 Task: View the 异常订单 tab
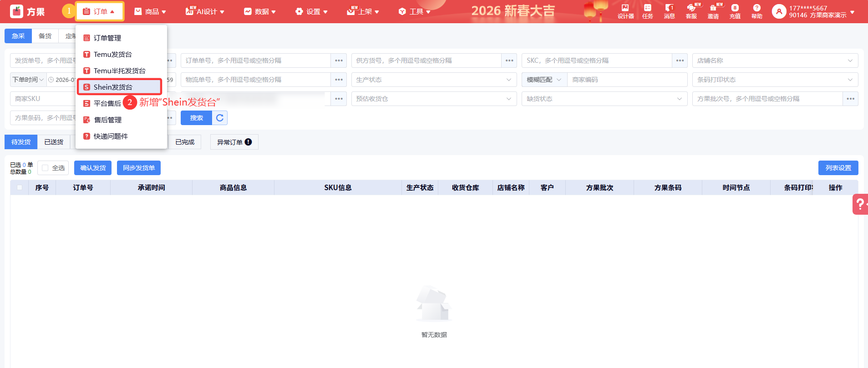point(234,142)
